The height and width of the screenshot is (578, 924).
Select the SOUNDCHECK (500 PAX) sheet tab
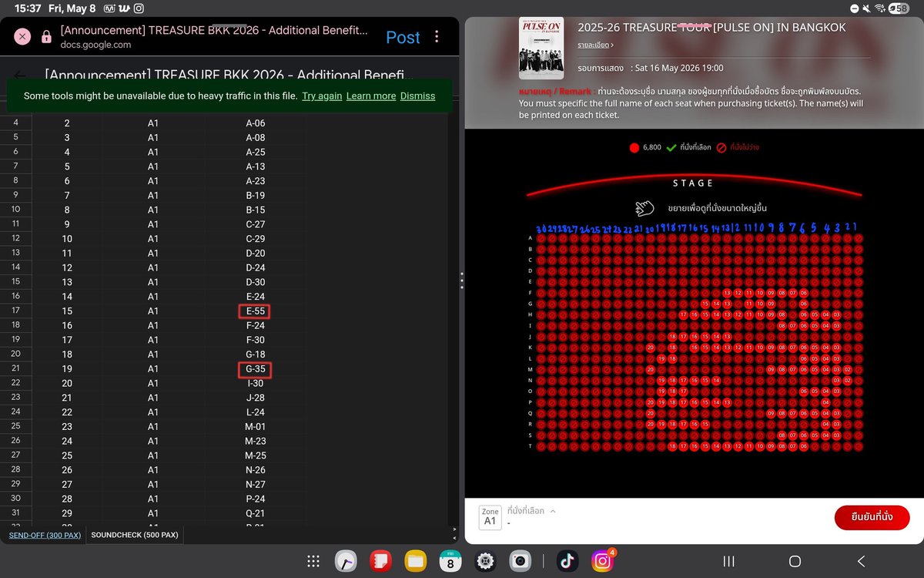pyautogui.click(x=135, y=534)
